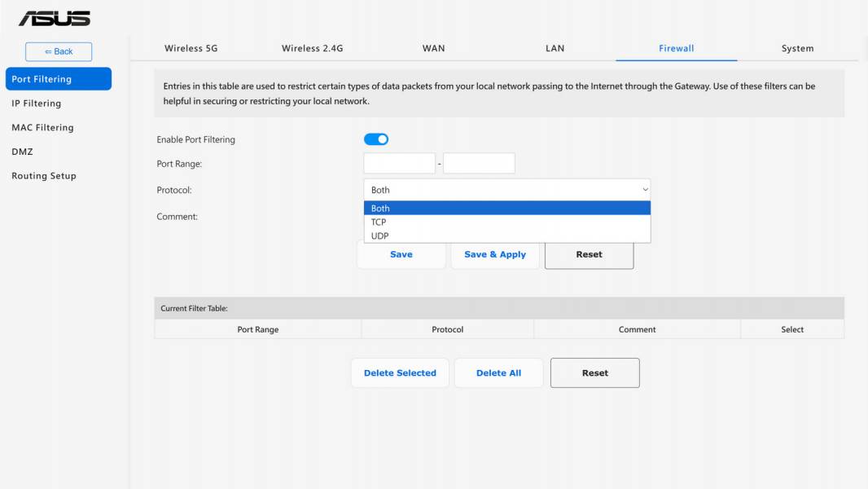Viewport: 868px width, 489px height.
Task: Click the Save button
Action: point(401,254)
